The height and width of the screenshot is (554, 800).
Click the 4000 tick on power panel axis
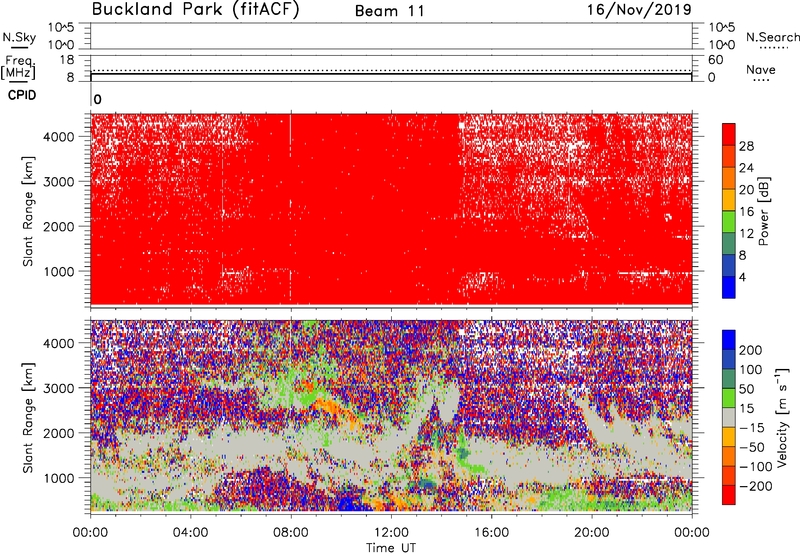tap(59, 137)
